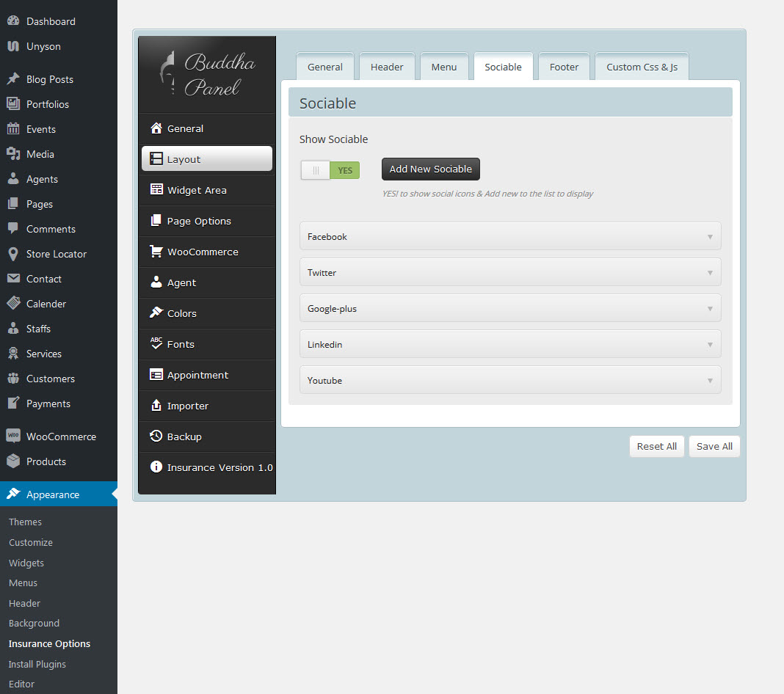Click the WooCommerce woo icon in admin menu
The width and height of the screenshot is (784, 694).
[x=13, y=436]
